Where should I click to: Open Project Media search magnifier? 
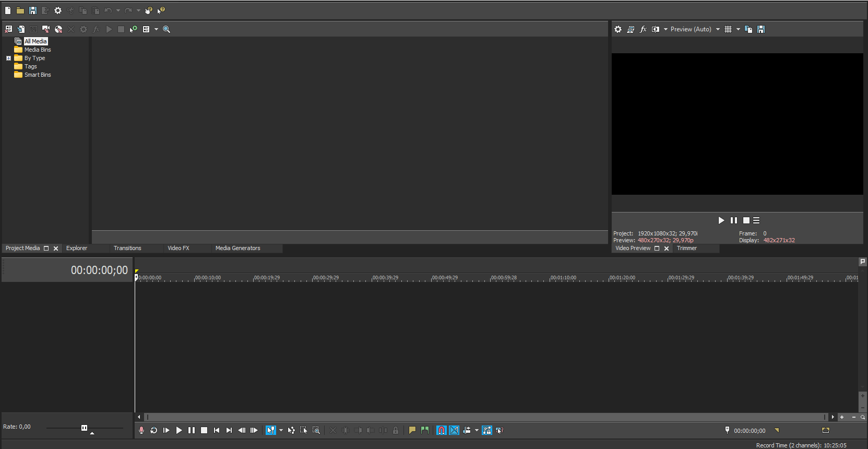pos(167,29)
